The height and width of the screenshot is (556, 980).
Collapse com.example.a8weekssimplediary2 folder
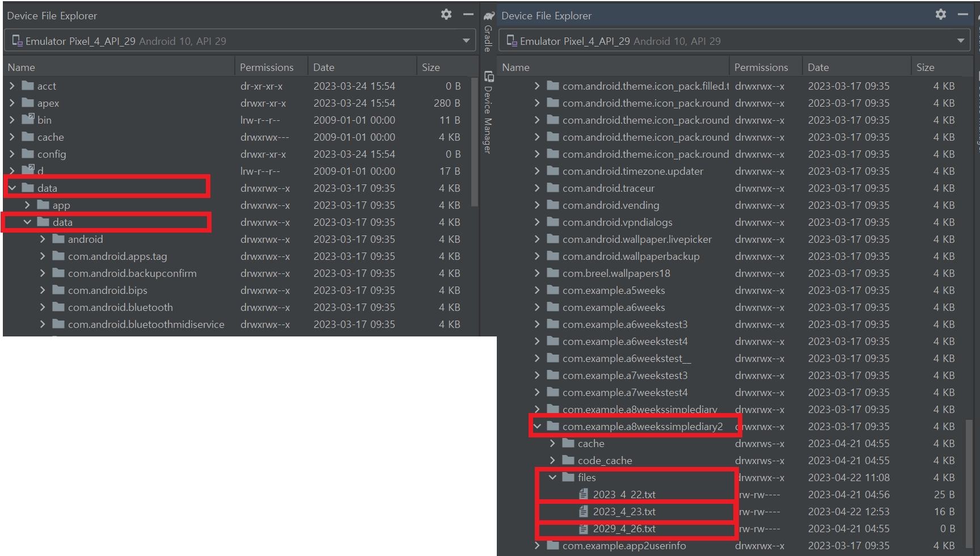[537, 426]
